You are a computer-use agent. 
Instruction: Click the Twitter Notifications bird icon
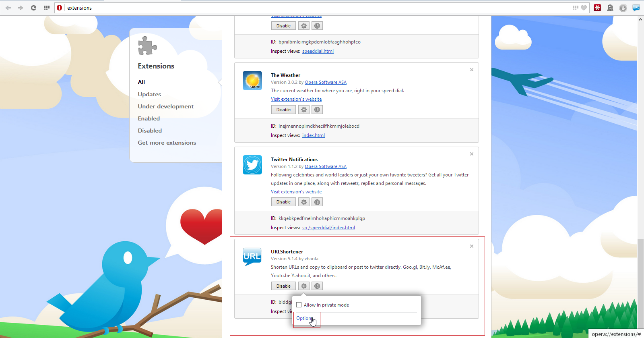coord(252,165)
